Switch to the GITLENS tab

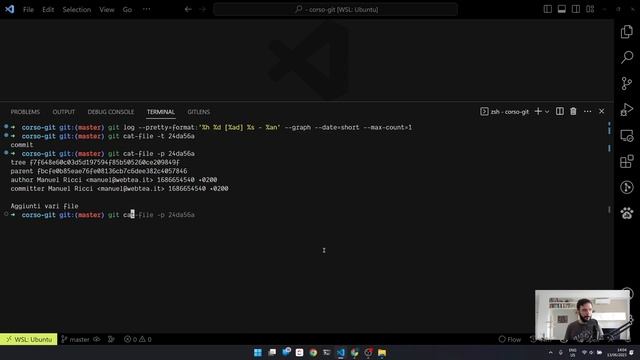[199, 112]
